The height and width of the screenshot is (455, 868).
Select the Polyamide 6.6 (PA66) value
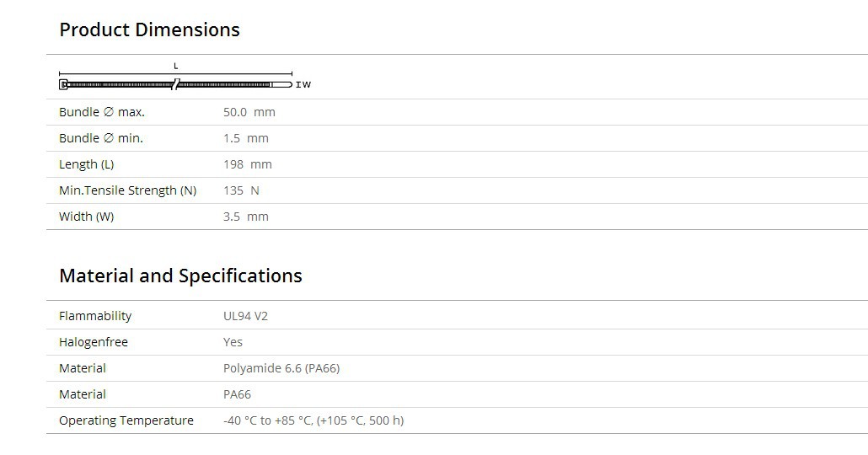(x=281, y=368)
